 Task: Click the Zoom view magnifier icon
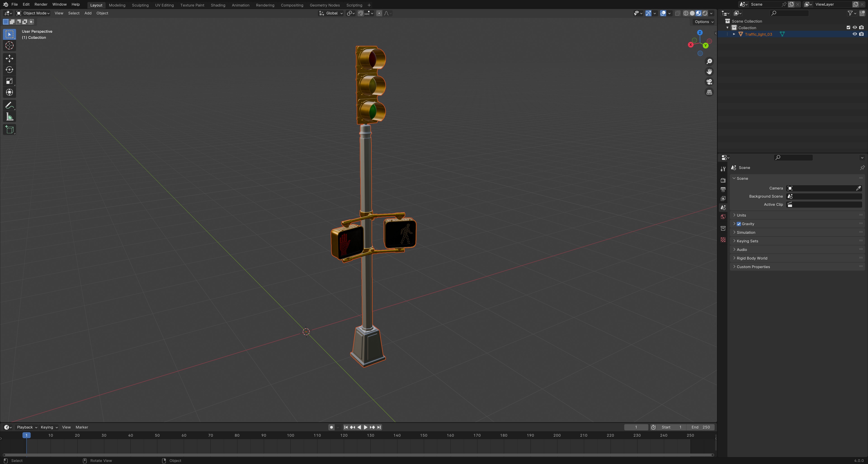709,61
